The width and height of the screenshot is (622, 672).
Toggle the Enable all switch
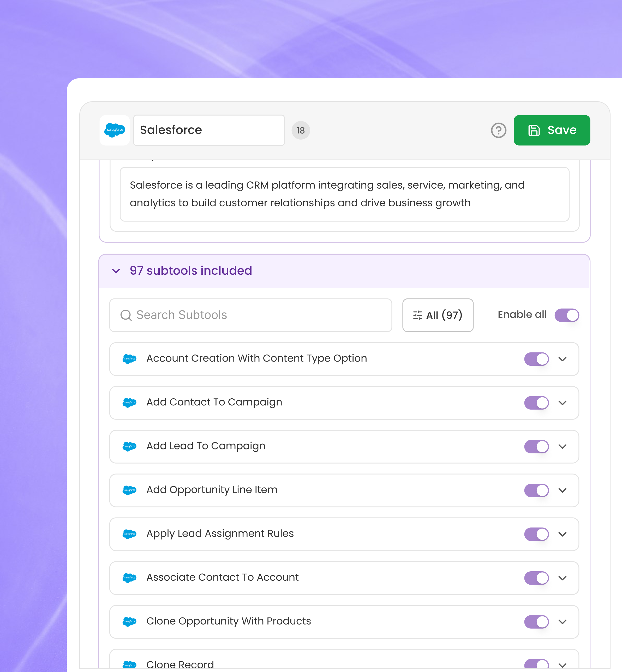567,315
